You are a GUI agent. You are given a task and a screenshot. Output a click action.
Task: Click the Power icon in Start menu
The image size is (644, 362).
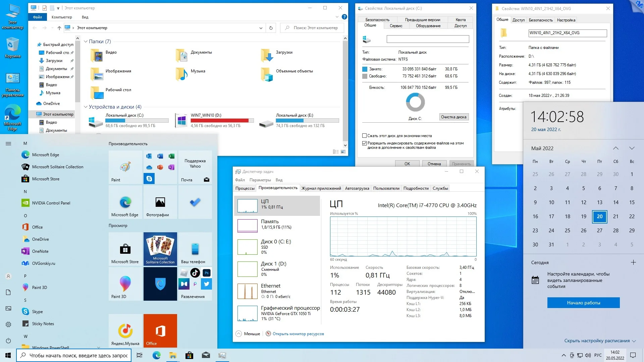click(8, 341)
